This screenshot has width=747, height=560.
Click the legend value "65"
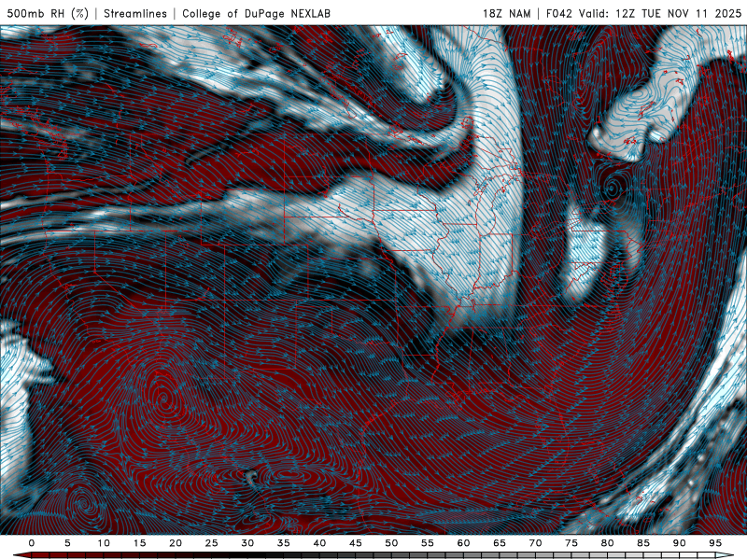point(500,543)
